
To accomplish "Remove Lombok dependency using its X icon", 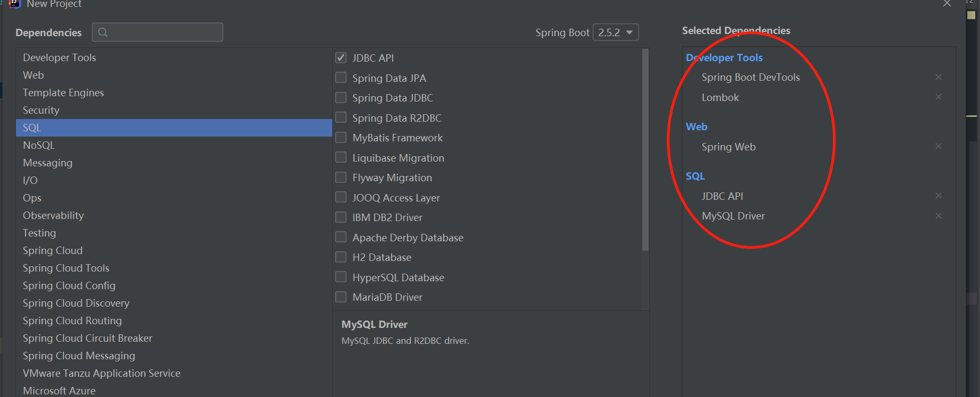I will (939, 97).
